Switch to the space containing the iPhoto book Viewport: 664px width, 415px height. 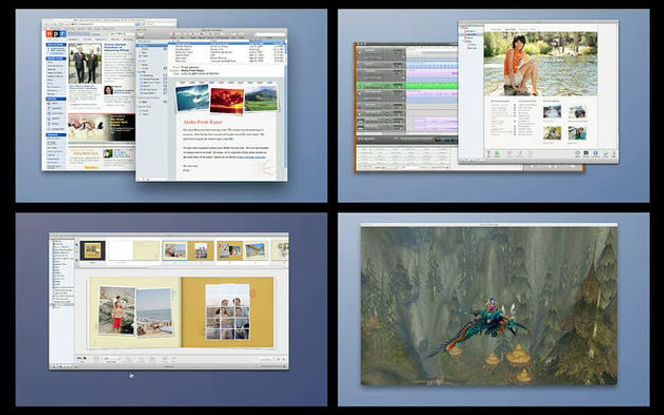click(171, 310)
